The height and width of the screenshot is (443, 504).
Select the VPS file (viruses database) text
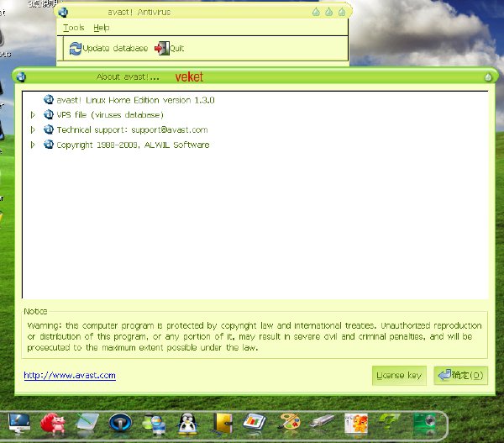click(110, 115)
